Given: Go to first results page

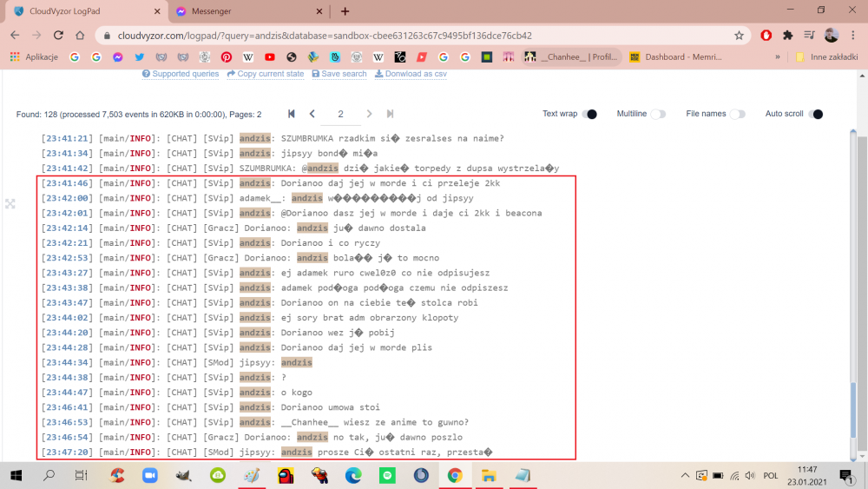Looking at the screenshot, I should coord(291,114).
